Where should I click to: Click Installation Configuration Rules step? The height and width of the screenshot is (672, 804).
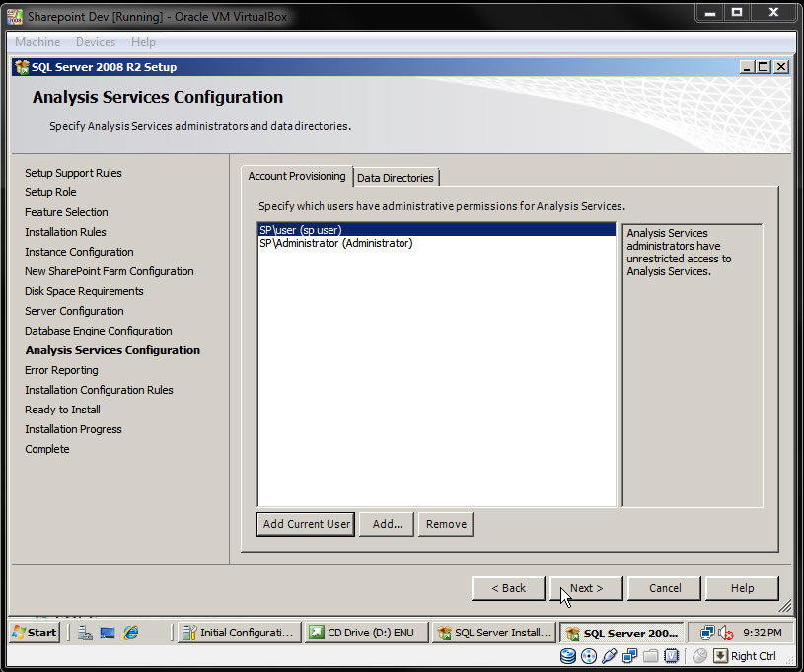pos(99,390)
